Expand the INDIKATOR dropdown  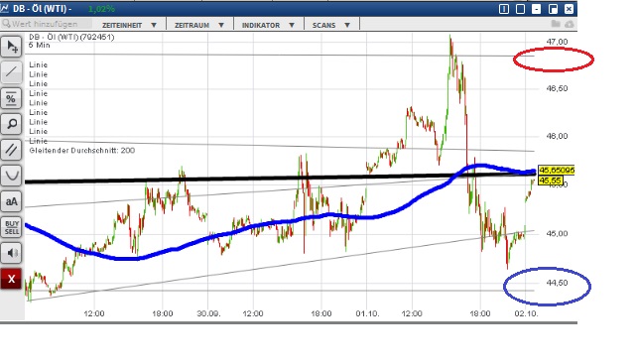(x=269, y=25)
